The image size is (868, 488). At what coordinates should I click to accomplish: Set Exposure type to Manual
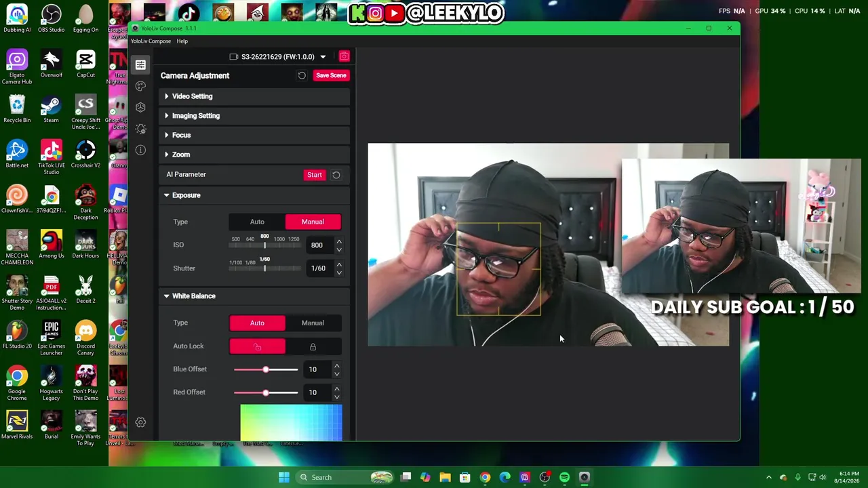point(313,222)
